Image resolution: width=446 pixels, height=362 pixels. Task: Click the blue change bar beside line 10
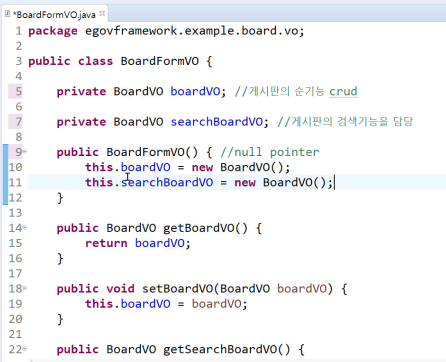(5, 167)
